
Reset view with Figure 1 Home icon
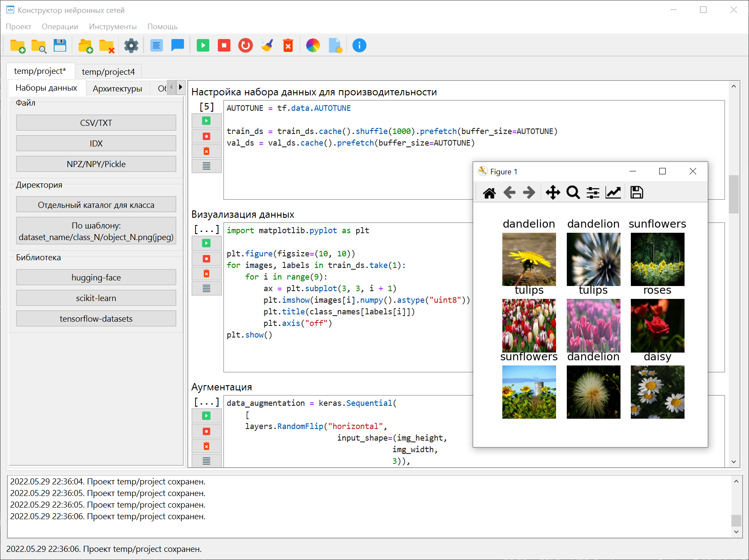pyautogui.click(x=489, y=193)
